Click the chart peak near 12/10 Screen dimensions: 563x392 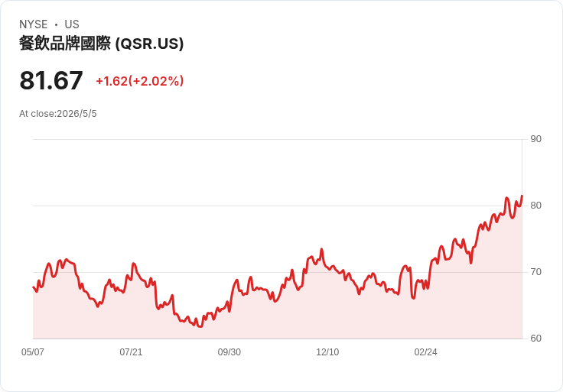[322, 249]
